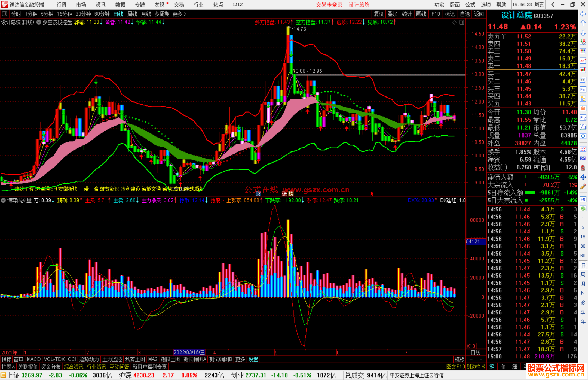Viewport: 588px width, 380px height.
Task: Select the panel layout icon beside the diamond
Action: pos(462,22)
